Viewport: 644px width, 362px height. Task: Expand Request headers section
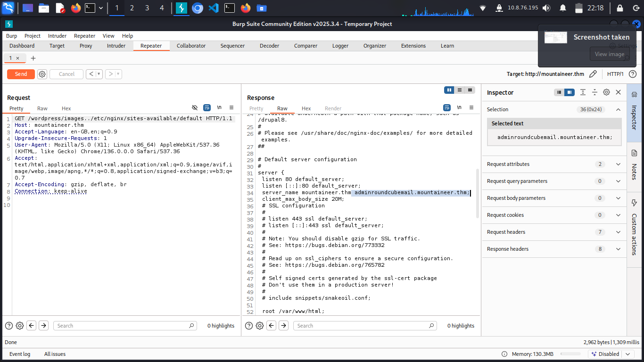618,232
